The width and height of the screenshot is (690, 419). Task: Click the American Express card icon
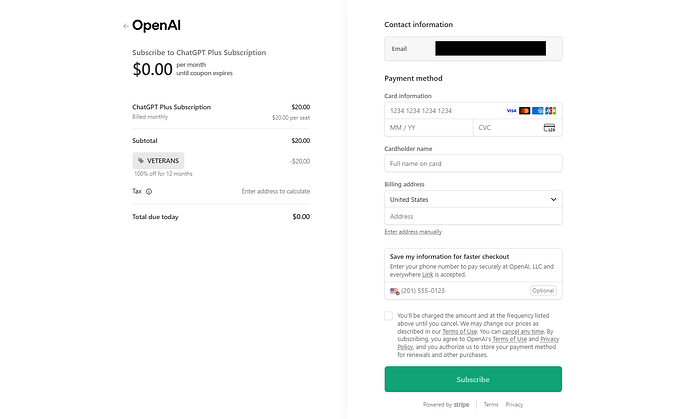pos(537,110)
